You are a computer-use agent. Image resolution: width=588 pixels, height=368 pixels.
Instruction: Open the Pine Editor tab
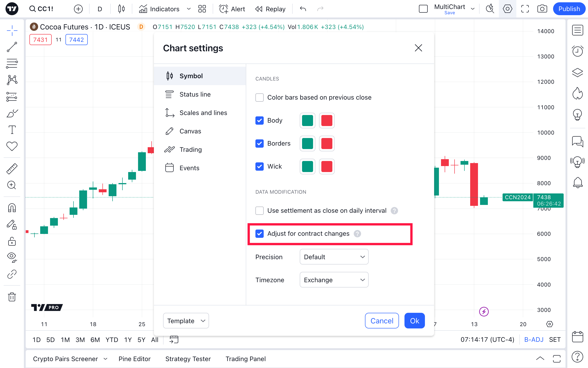tap(135, 359)
